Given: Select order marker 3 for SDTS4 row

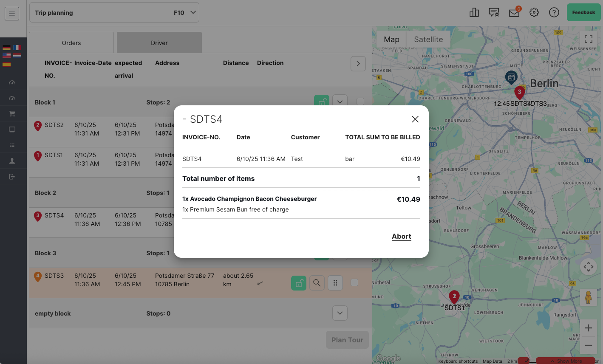Looking at the screenshot, I should (38, 216).
